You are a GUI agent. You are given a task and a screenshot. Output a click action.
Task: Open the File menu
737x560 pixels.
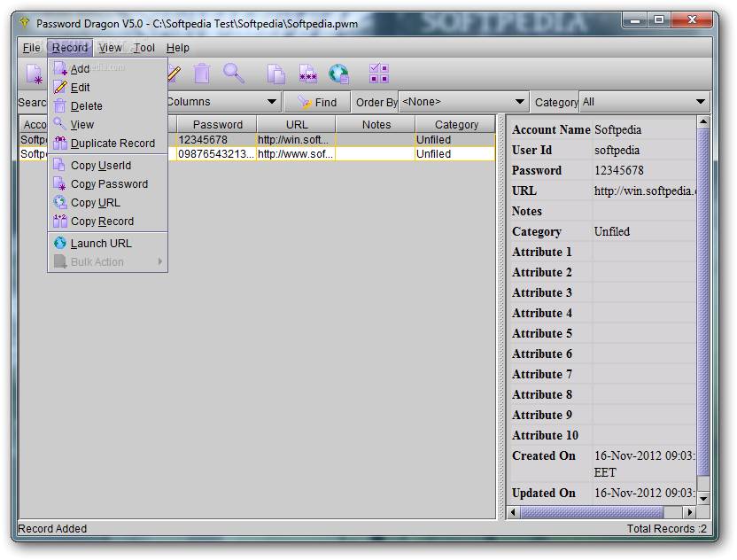pos(32,48)
